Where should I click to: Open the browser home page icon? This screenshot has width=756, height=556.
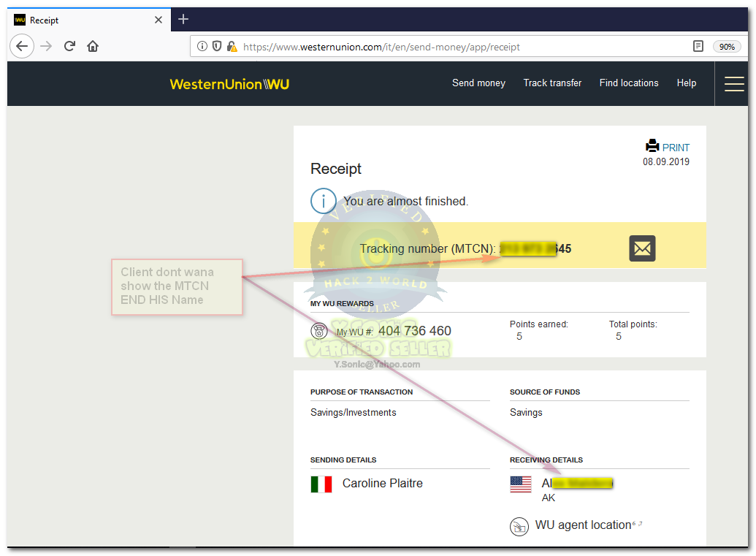tap(93, 46)
